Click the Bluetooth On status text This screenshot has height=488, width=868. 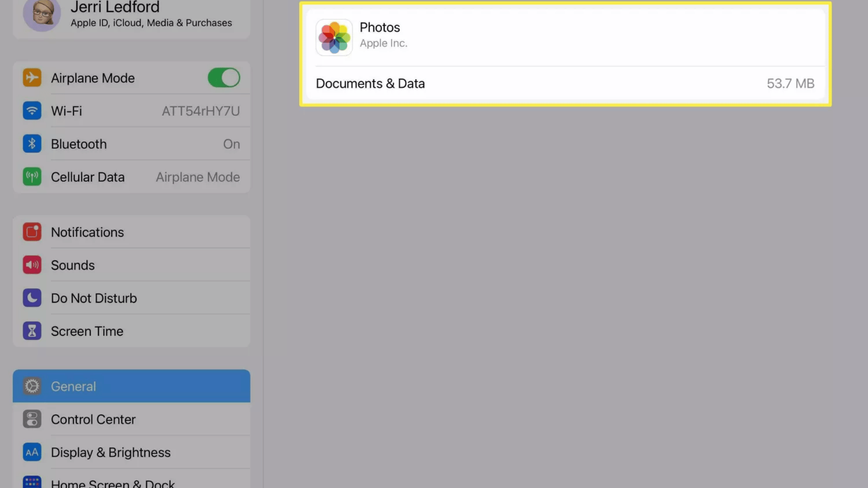tap(231, 144)
